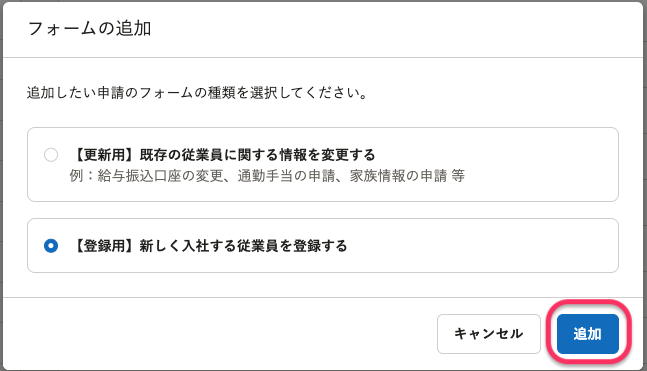Click the キャンセル button

click(489, 333)
